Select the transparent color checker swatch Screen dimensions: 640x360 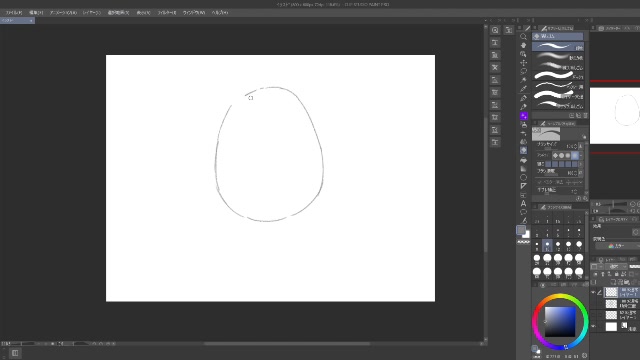click(523, 242)
